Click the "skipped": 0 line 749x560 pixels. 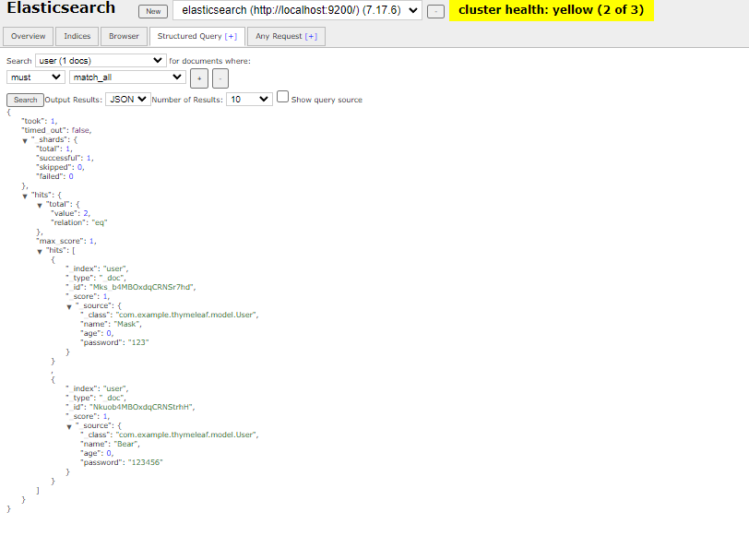click(60, 167)
